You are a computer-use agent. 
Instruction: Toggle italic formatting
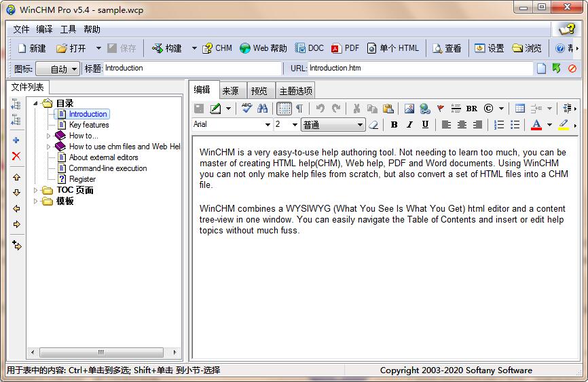(x=409, y=125)
